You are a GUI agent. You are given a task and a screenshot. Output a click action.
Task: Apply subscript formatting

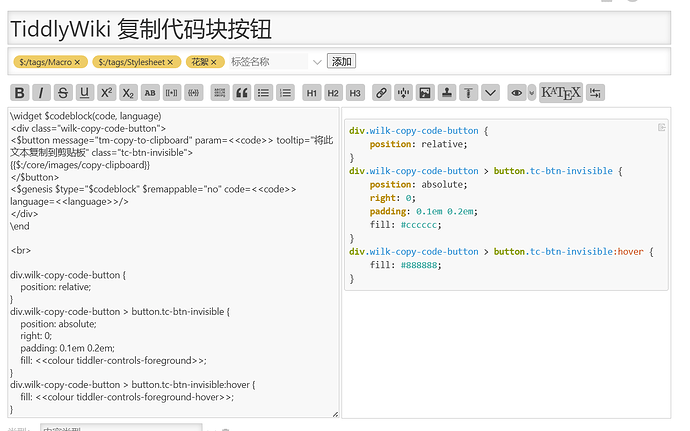(128, 93)
